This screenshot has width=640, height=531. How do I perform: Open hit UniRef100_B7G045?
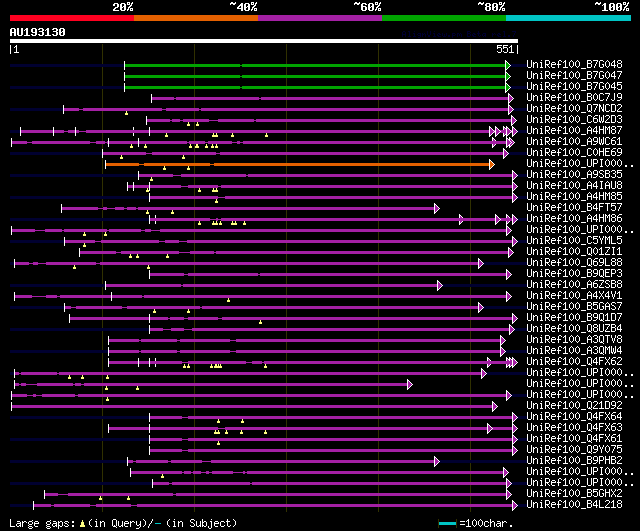[574, 87]
